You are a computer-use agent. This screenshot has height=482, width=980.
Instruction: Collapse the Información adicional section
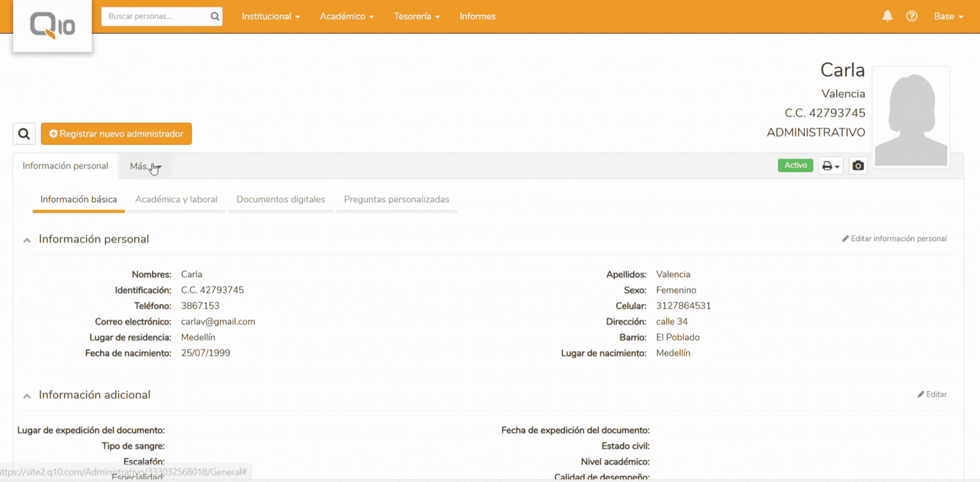(x=27, y=396)
